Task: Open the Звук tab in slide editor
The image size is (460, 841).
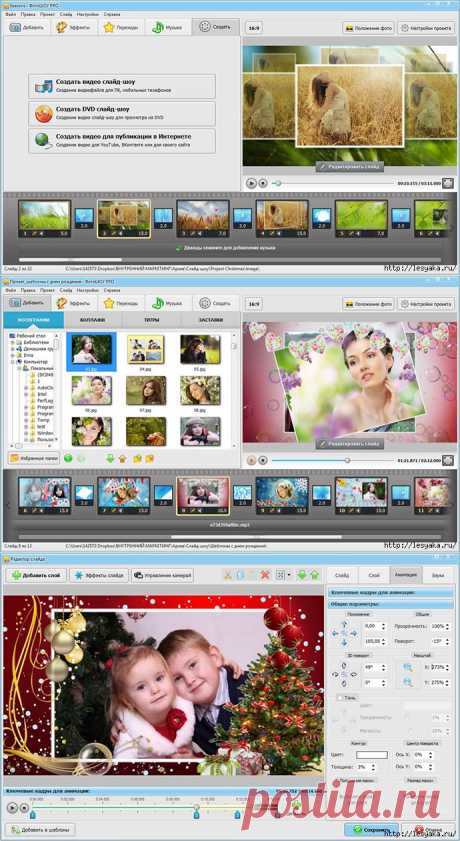Action: [438, 575]
